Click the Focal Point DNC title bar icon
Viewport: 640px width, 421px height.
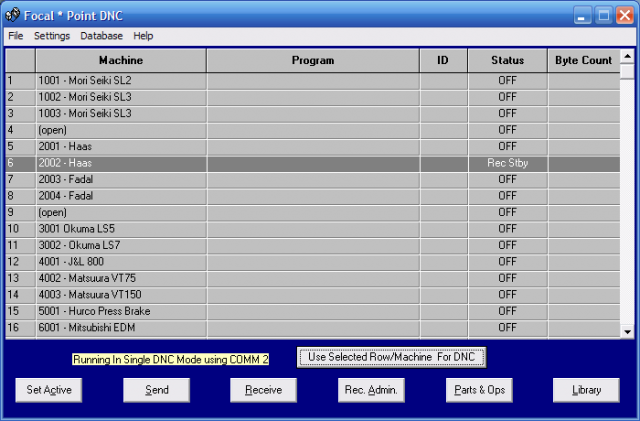point(12,15)
